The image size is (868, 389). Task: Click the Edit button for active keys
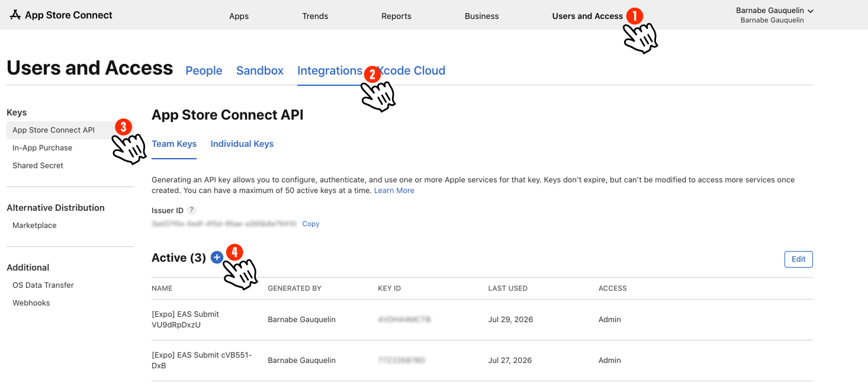(x=798, y=259)
